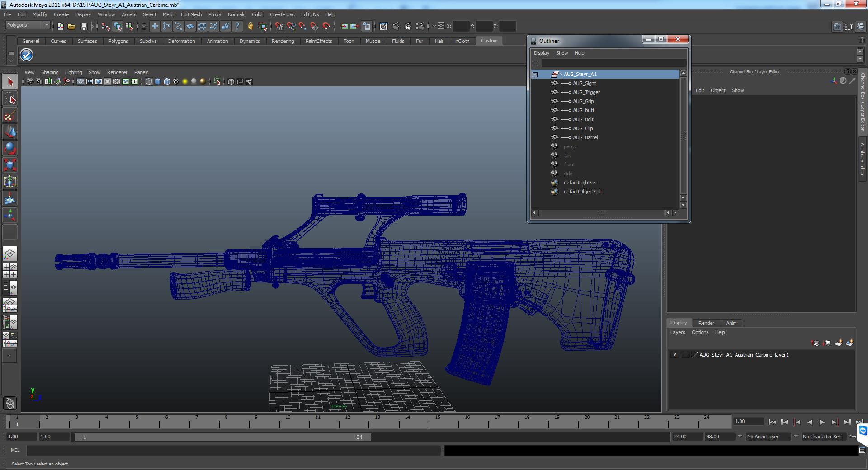The image size is (868, 470).
Task: Switch to Rendering shelf tab
Action: (283, 41)
